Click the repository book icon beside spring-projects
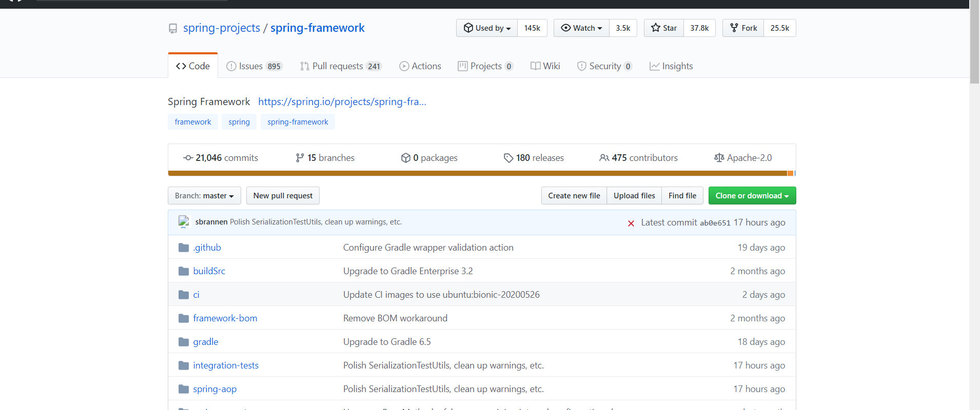Image resolution: width=980 pixels, height=410 pixels. click(173, 29)
